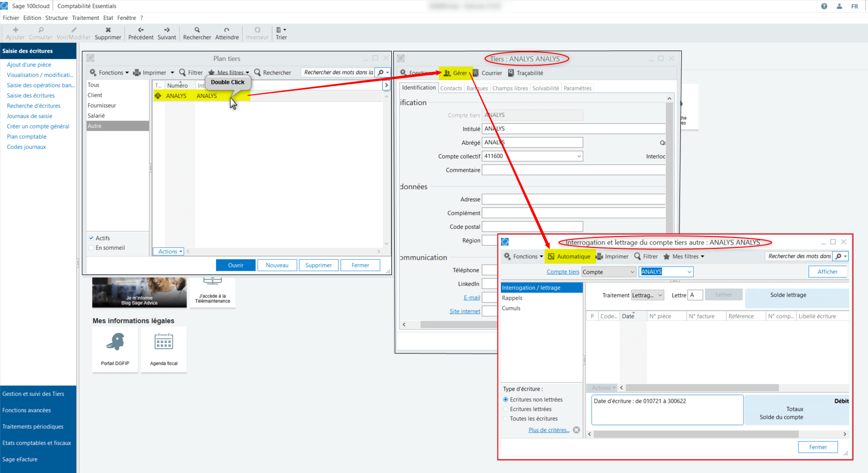Open Portail DGFIP shortcut

(x=115, y=342)
